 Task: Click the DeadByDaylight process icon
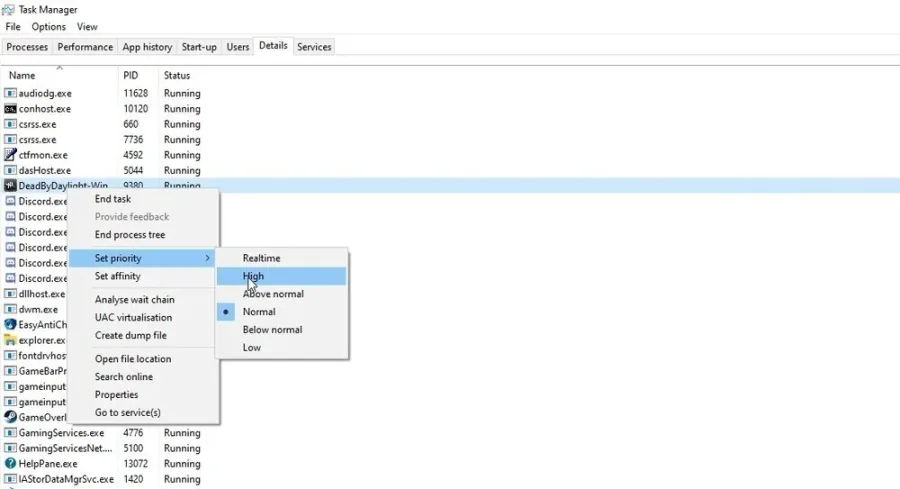pos(10,185)
